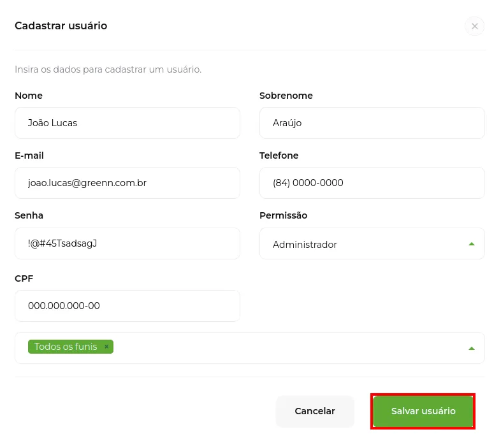This screenshot has width=501, height=448.
Task: Click the Telefone label
Action: coord(279,155)
